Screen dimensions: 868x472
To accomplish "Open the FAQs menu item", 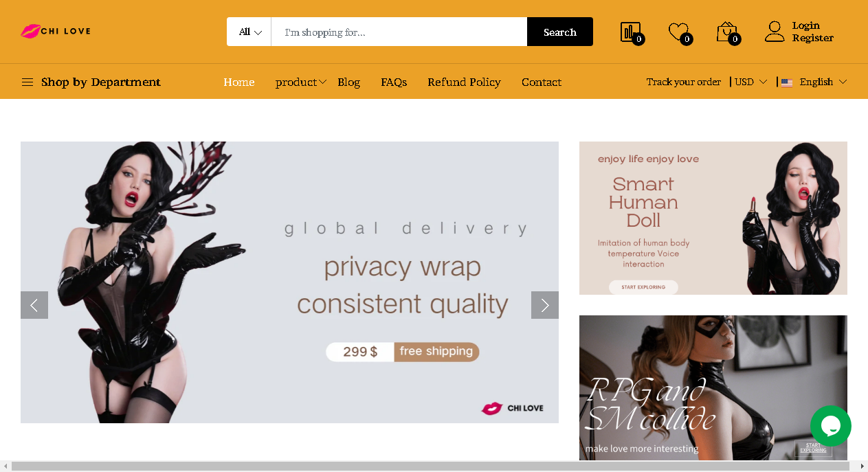I will [x=394, y=82].
